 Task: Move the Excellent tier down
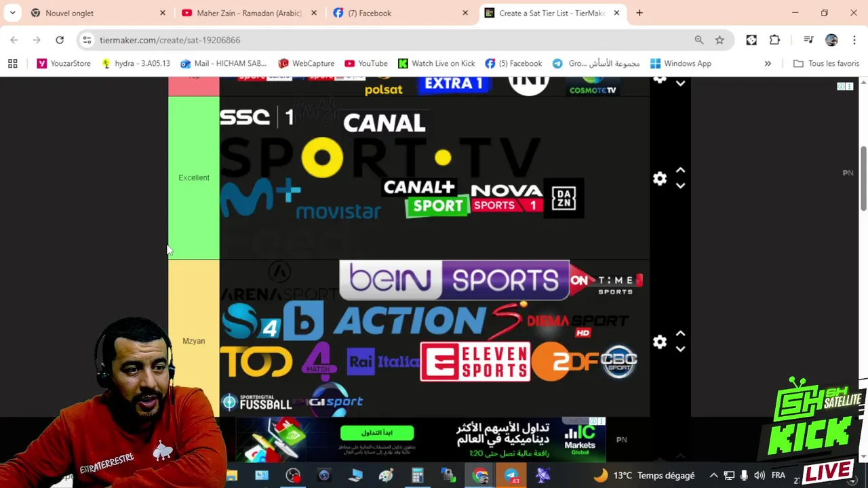coord(680,186)
